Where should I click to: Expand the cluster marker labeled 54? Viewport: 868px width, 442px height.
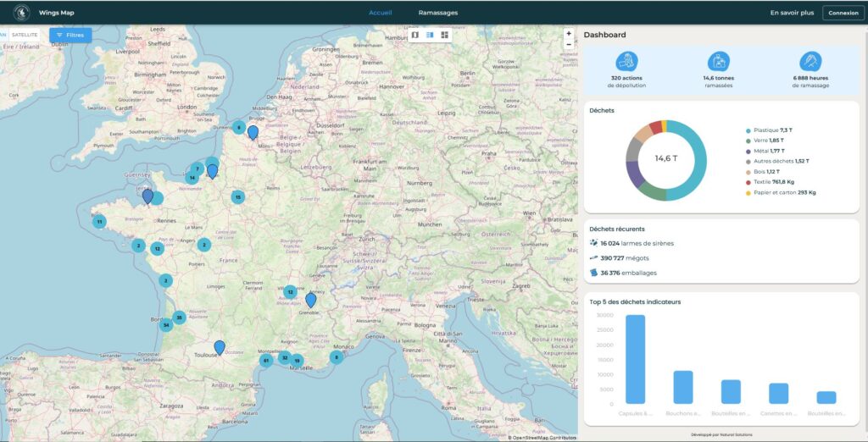(x=166, y=324)
